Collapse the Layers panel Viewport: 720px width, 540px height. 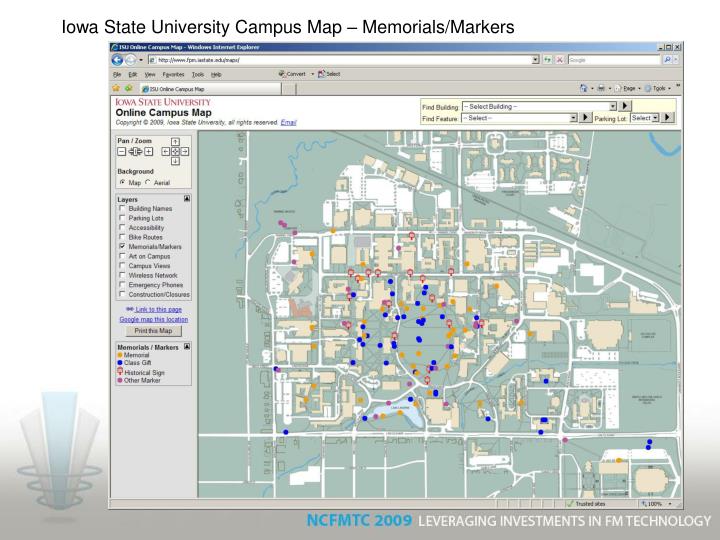click(x=187, y=199)
